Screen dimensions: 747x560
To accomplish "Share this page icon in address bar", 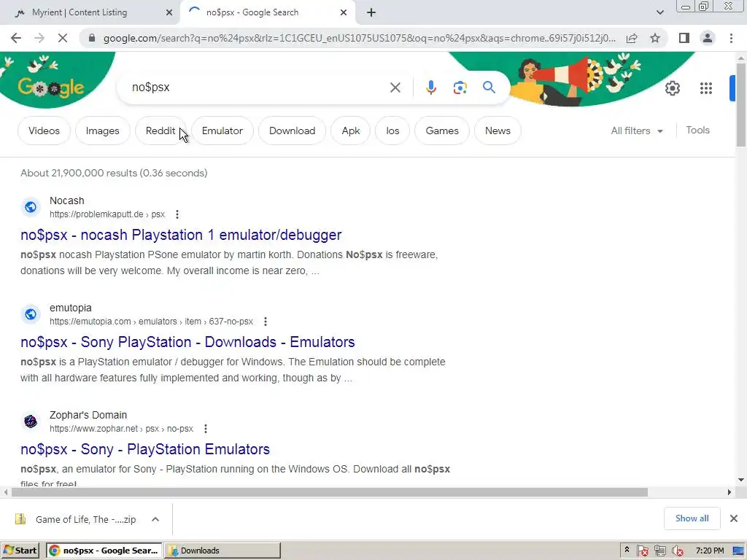I will (x=632, y=38).
